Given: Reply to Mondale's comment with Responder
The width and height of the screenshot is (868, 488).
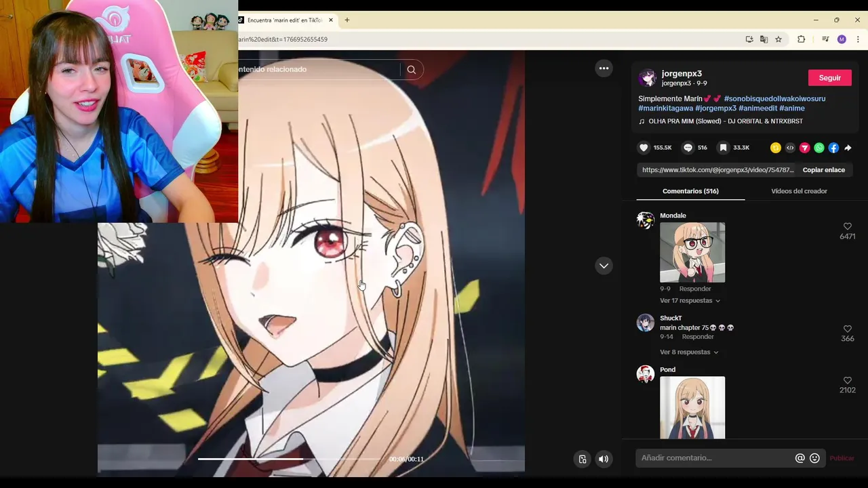Looking at the screenshot, I should [x=695, y=289].
